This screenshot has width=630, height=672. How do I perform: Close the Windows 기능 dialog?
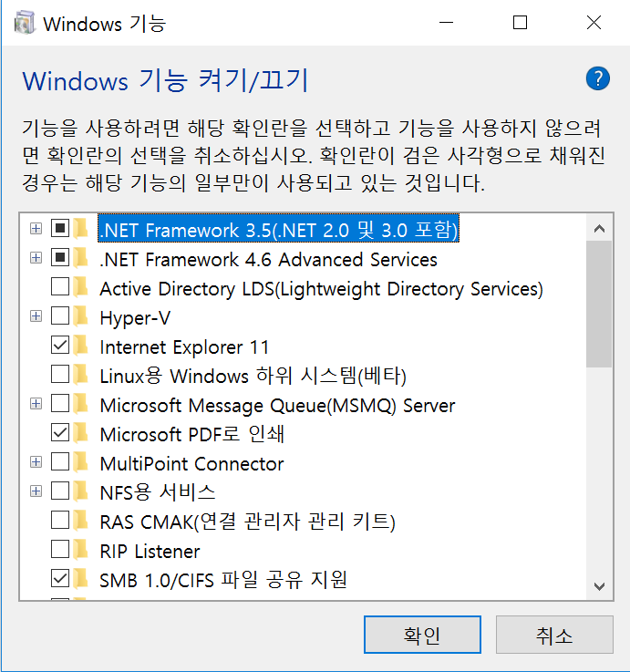point(594,22)
